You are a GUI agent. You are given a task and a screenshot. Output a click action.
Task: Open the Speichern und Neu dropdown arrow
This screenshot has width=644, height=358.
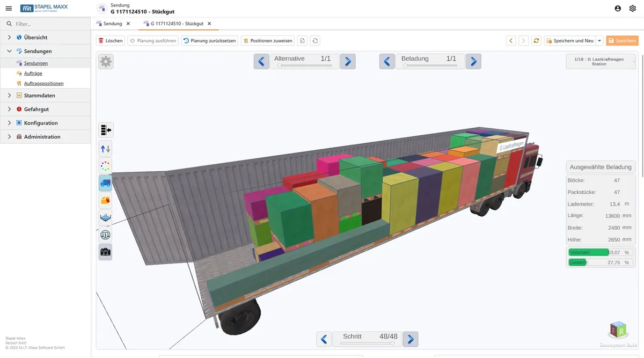tap(599, 41)
